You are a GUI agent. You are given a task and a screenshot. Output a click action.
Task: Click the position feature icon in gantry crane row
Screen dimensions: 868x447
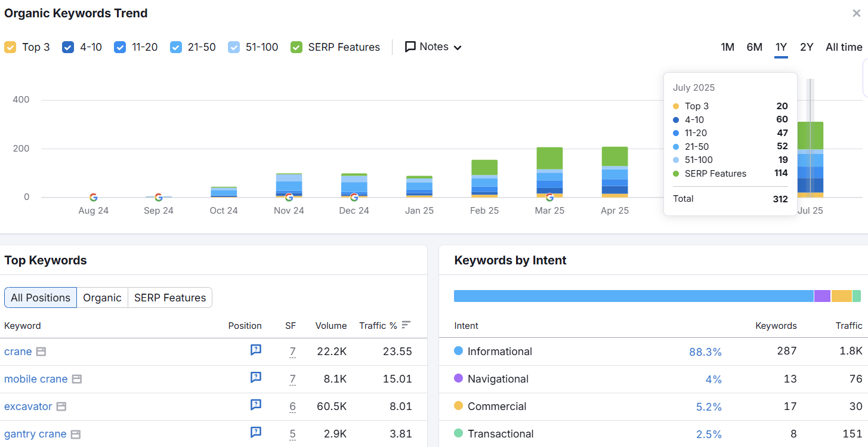point(256,433)
